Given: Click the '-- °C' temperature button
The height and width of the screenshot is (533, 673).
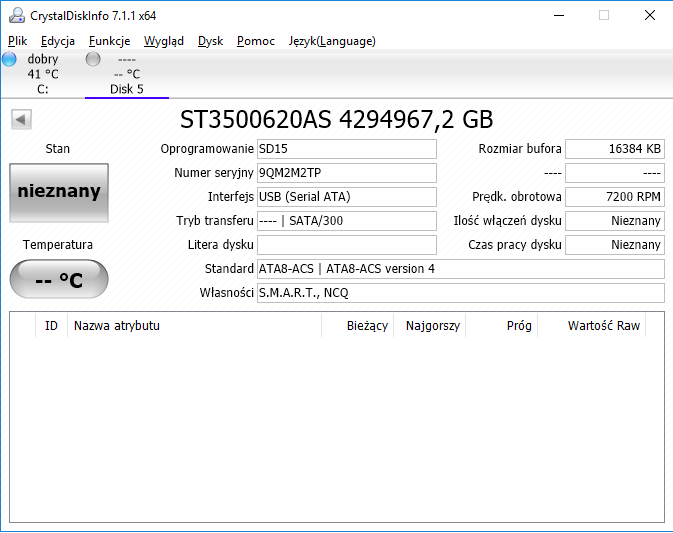Looking at the screenshot, I should click(x=59, y=279).
